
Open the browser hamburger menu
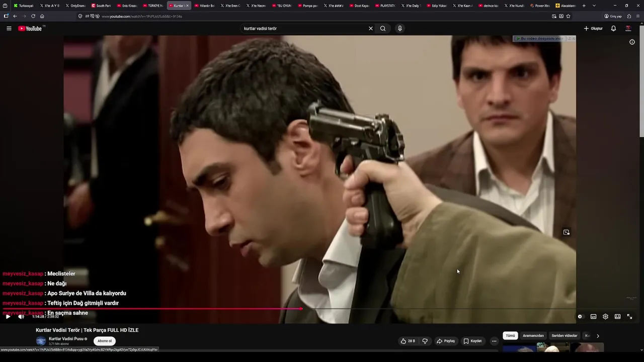638,16
